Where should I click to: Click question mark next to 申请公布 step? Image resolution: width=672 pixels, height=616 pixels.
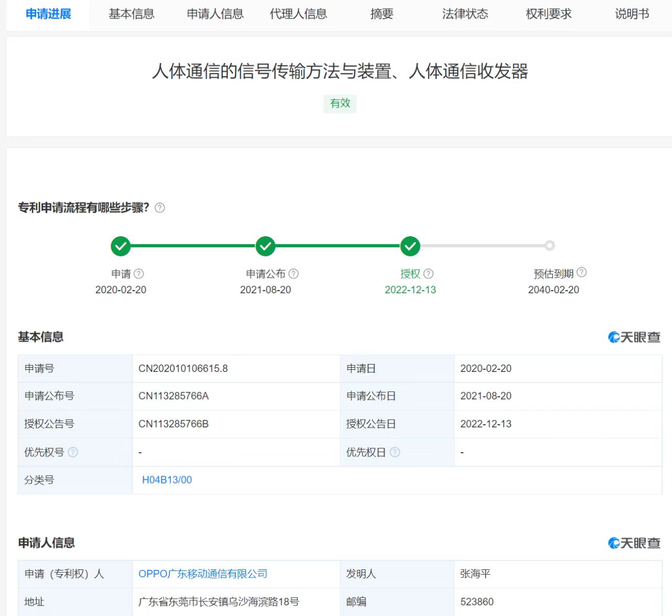click(x=294, y=273)
